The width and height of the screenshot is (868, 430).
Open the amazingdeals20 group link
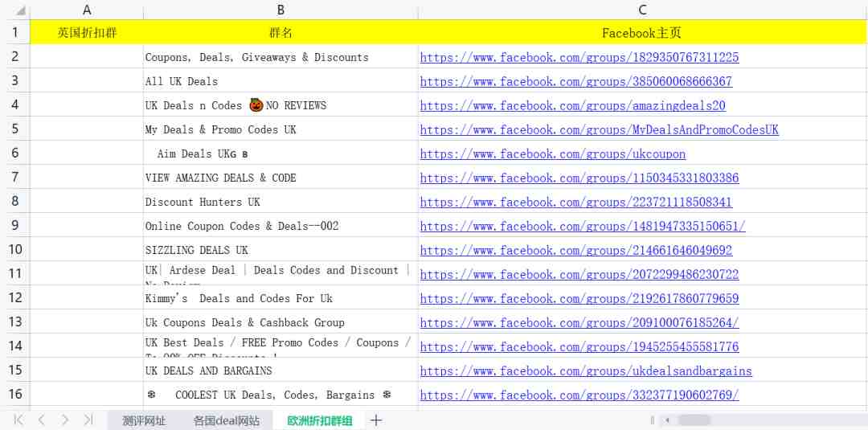click(573, 105)
